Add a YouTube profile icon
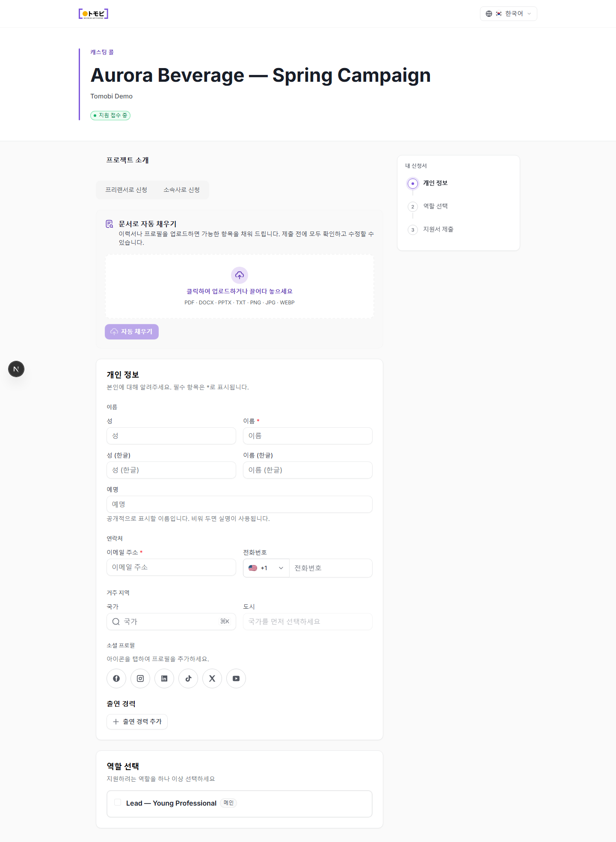This screenshot has height=842, width=616. tap(236, 678)
